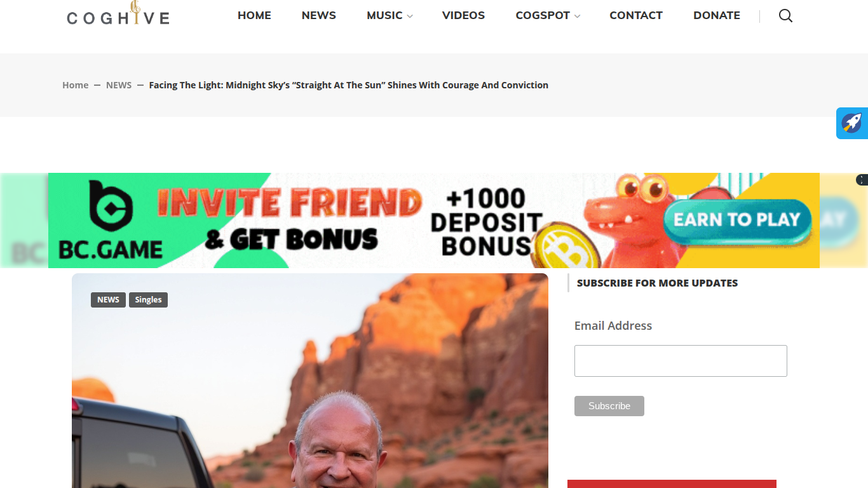868x488 pixels.
Task: Click the Coghive logo
Action: click(x=118, y=13)
